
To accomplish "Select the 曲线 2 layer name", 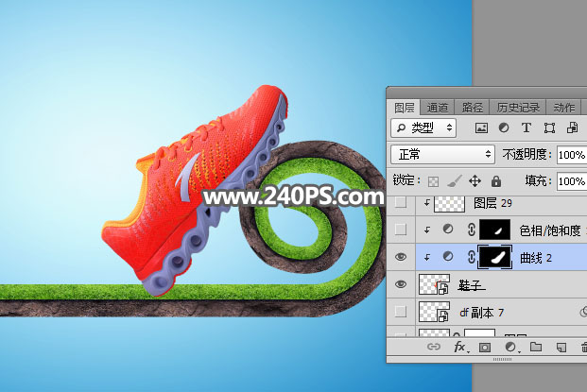I will tap(536, 258).
